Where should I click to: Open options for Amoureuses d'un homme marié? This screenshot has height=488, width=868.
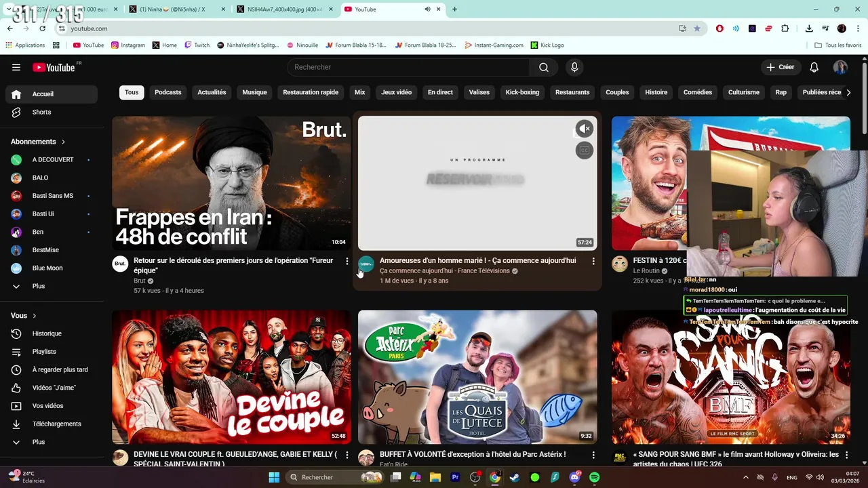[593, 261]
